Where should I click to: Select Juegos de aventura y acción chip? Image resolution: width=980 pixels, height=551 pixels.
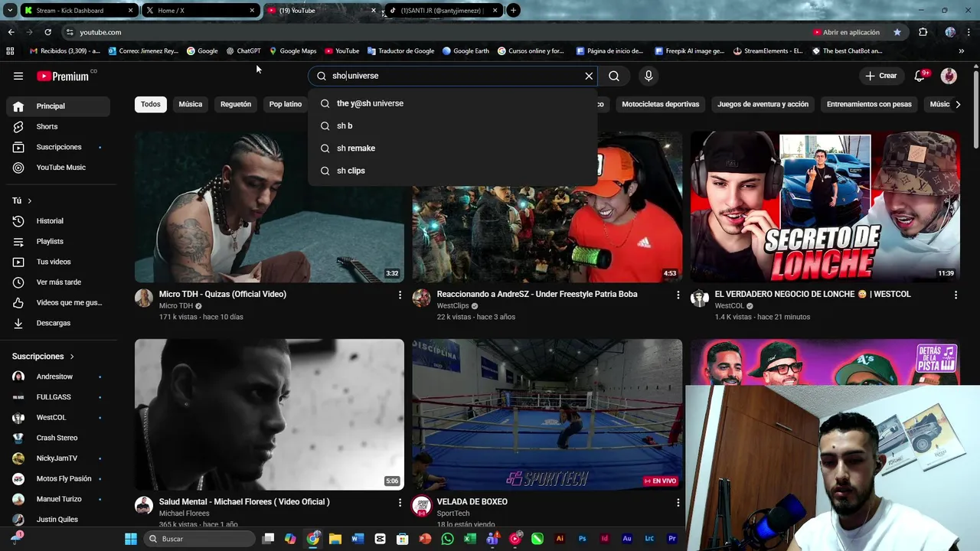click(763, 104)
